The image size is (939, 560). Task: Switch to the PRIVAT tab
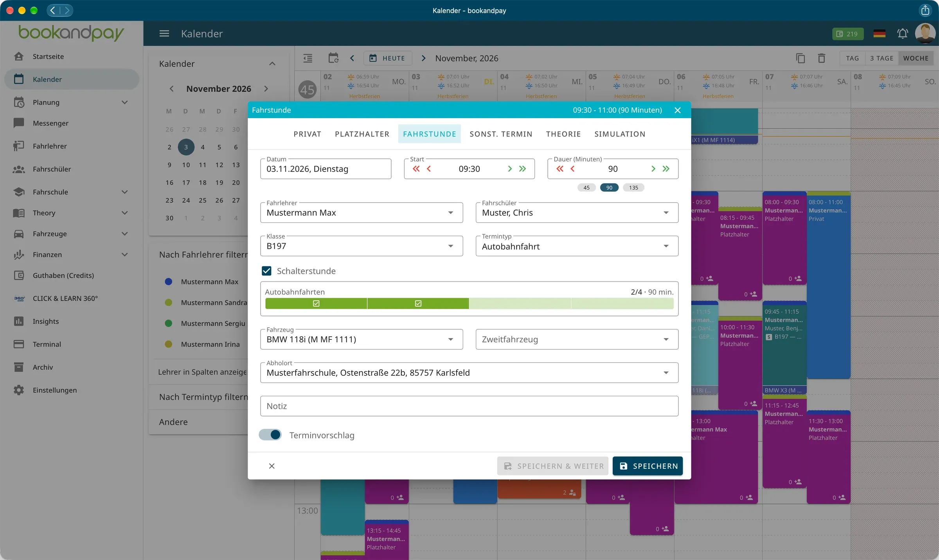click(308, 134)
